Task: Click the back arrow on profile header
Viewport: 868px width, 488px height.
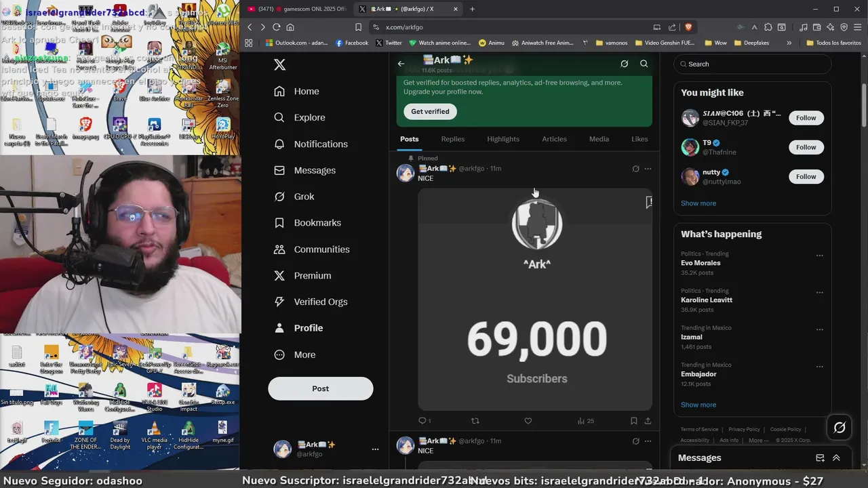Action: tap(401, 64)
